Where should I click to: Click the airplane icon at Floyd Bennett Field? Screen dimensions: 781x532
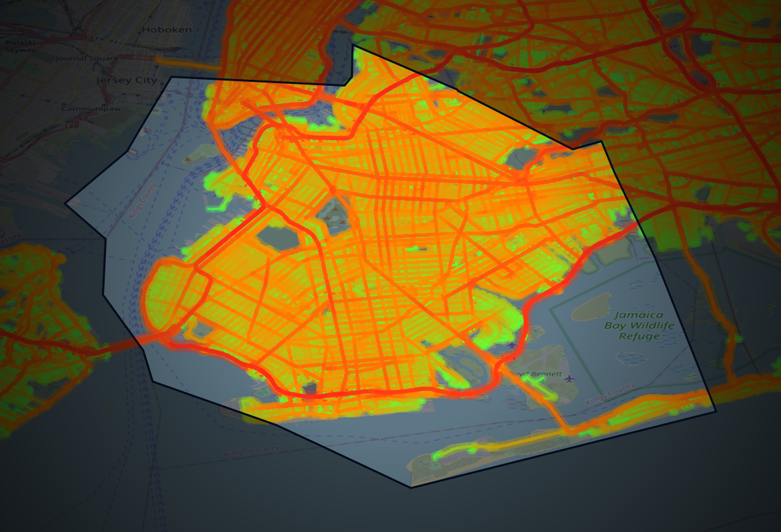pyautogui.click(x=570, y=379)
